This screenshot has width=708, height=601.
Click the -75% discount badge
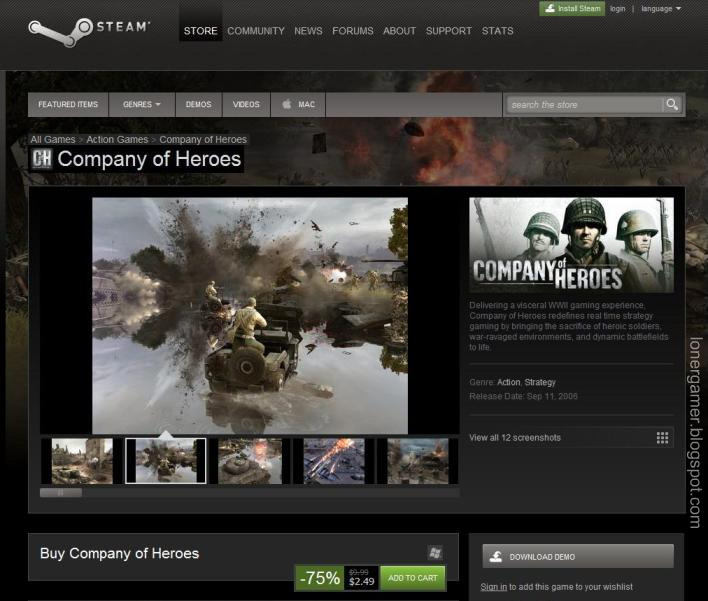[320, 578]
